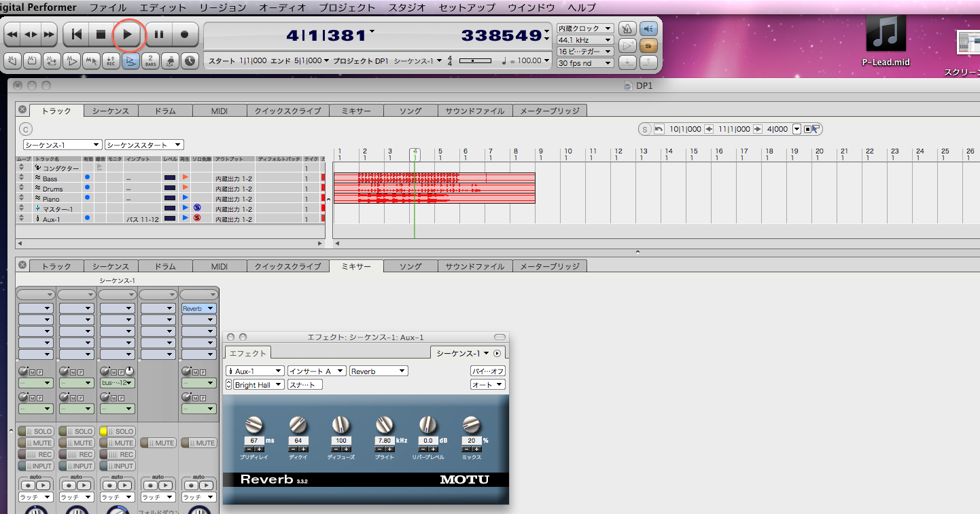Click the Aux-1 track's red S icon
980x514 pixels.
point(197,218)
